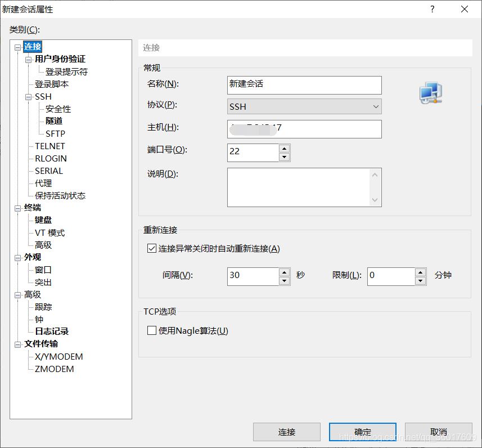Screen dimensions: 482x448
Task: Select 用户身份验证 in the tree
Action: click(x=60, y=59)
